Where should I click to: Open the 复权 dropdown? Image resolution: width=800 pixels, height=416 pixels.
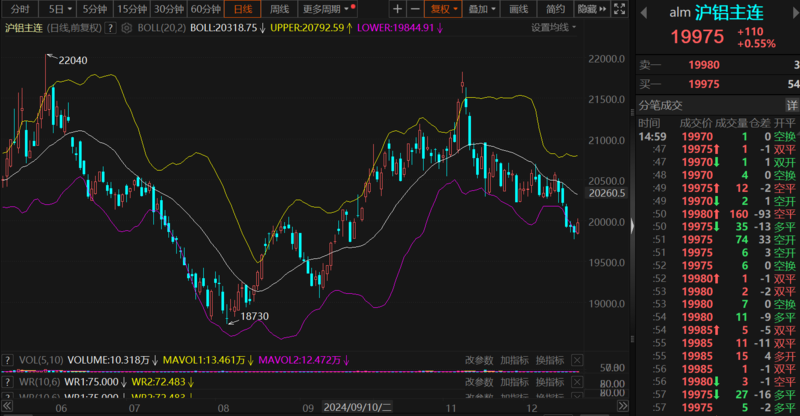click(440, 9)
